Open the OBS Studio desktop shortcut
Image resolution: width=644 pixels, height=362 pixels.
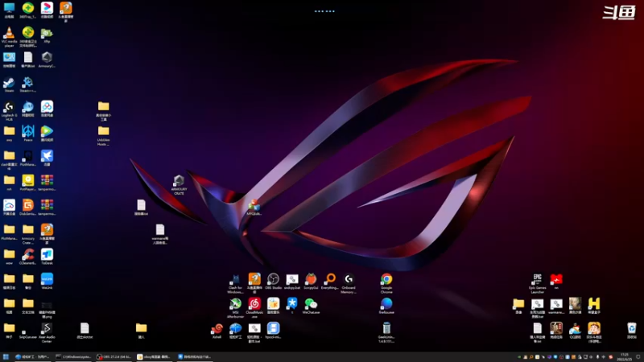273,279
